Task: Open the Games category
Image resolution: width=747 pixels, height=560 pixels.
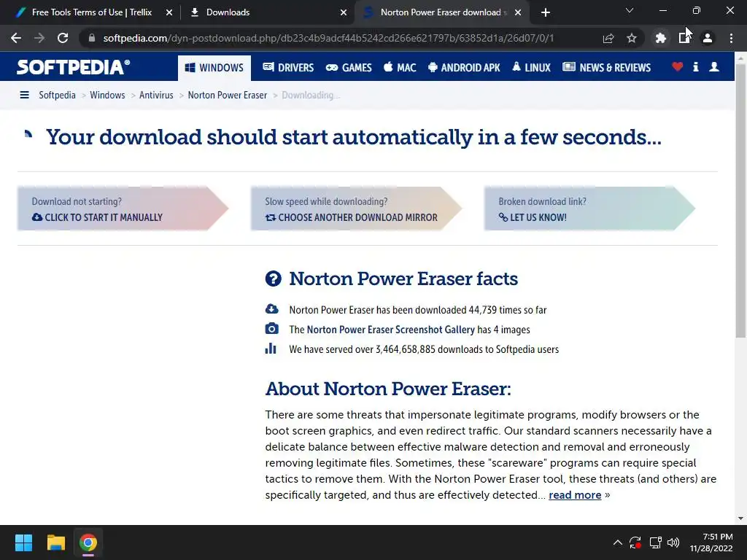Action: coord(348,68)
